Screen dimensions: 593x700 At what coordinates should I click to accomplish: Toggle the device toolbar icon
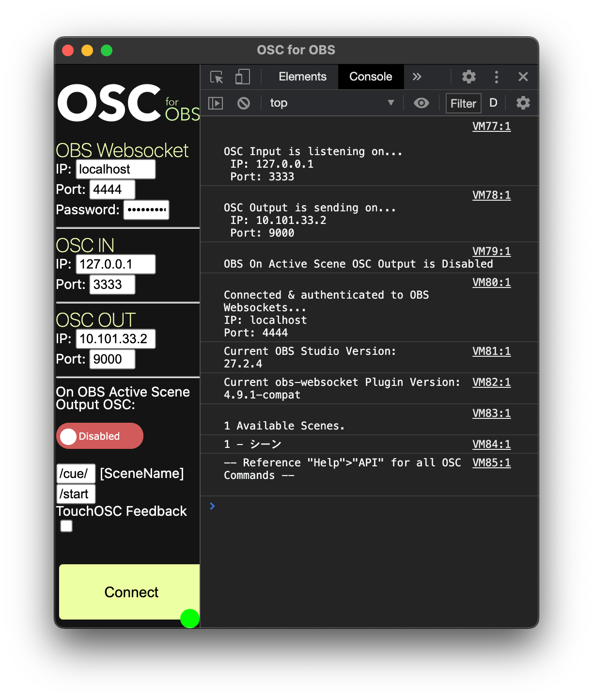click(x=242, y=77)
